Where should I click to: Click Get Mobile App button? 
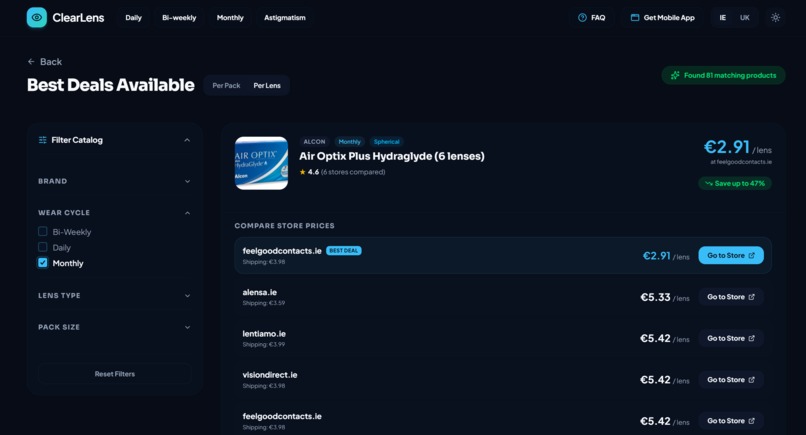point(663,17)
